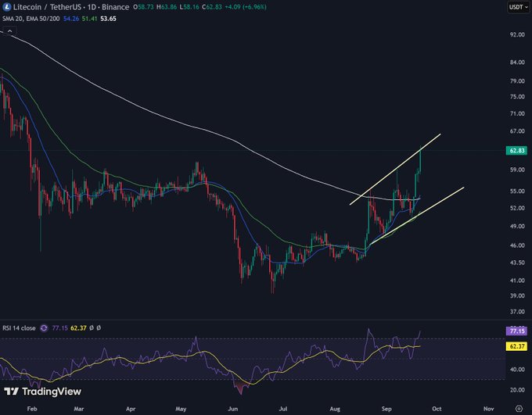Click the Oct label on time axis

tap(437, 409)
